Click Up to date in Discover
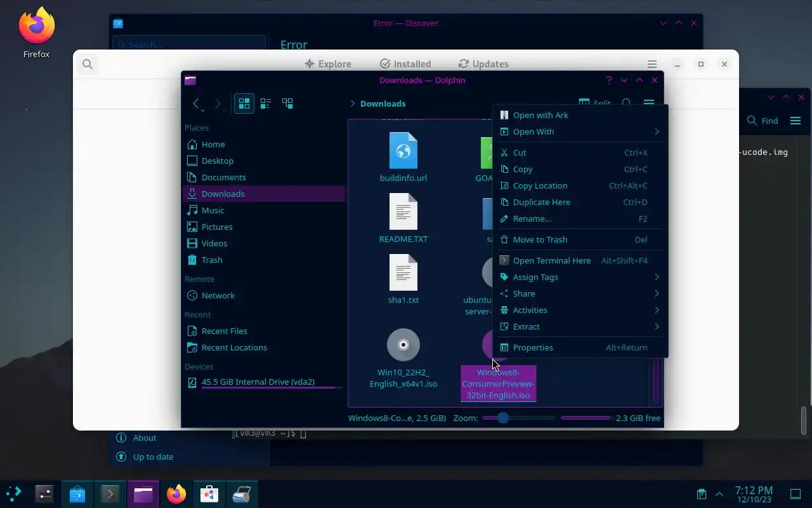Screen dimensions: 812x508 point(145,457)
